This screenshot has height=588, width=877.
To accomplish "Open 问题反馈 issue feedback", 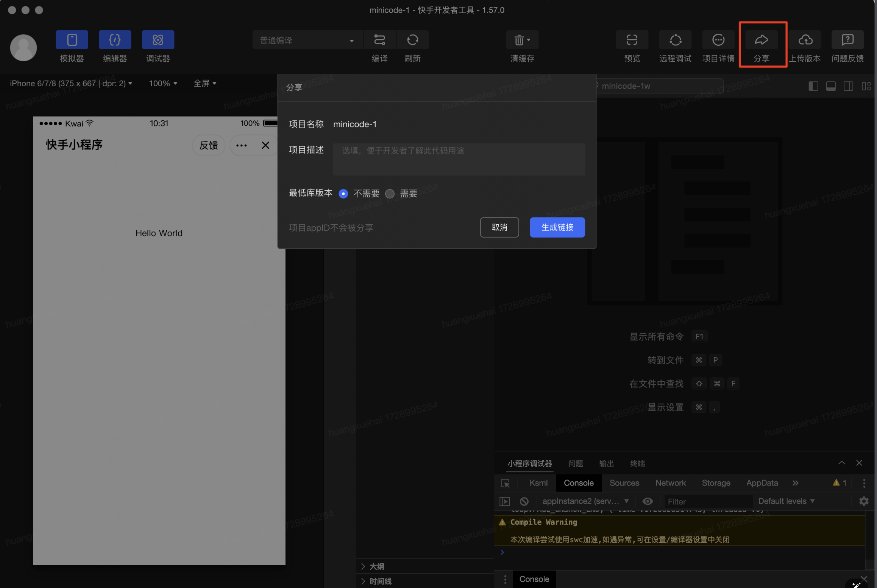I will coord(847,40).
